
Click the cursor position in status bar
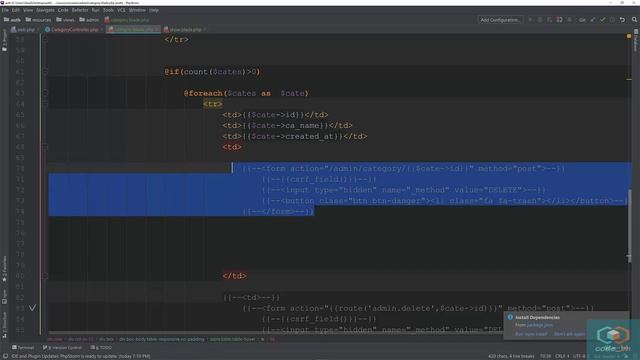[x=545, y=356]
